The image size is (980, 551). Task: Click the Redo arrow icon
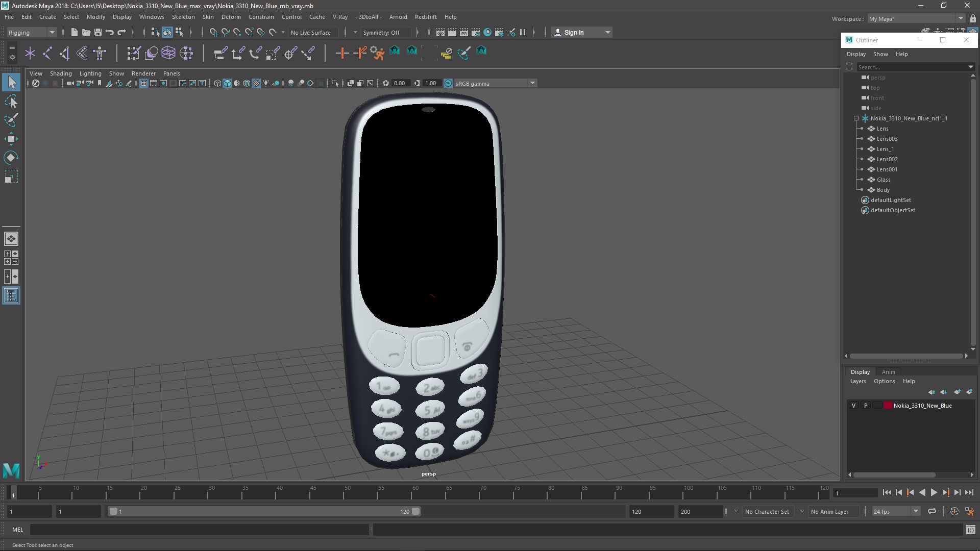point(121,32)
